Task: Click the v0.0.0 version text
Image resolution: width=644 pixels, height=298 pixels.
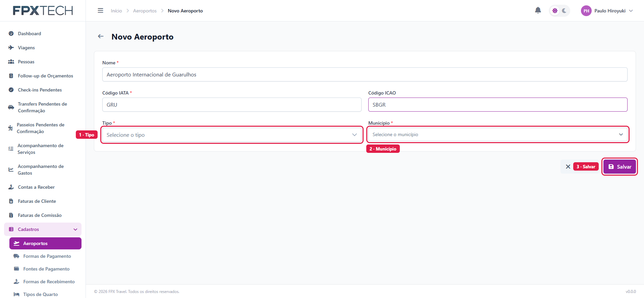Action: point(631,292)
